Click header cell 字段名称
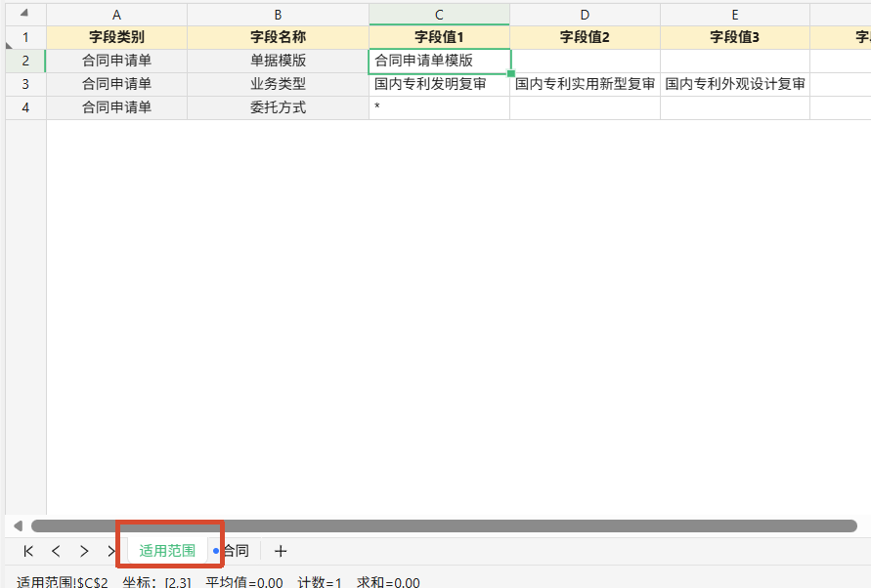Viewport: 871px width, 588px height. [278, 37]
